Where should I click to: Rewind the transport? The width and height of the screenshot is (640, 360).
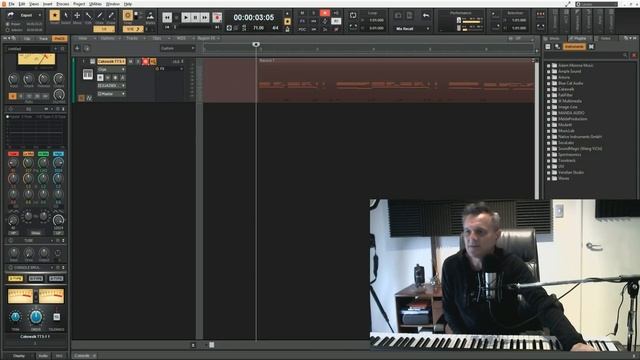pyautogui.click(x=167, y=17)
